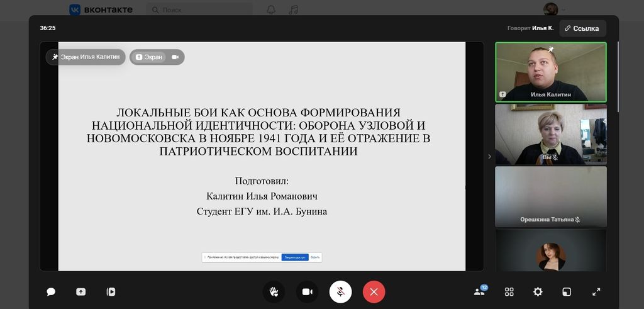Click the share screen icon
The height and width of the screenshot is (309, 644).
[81, 292]
